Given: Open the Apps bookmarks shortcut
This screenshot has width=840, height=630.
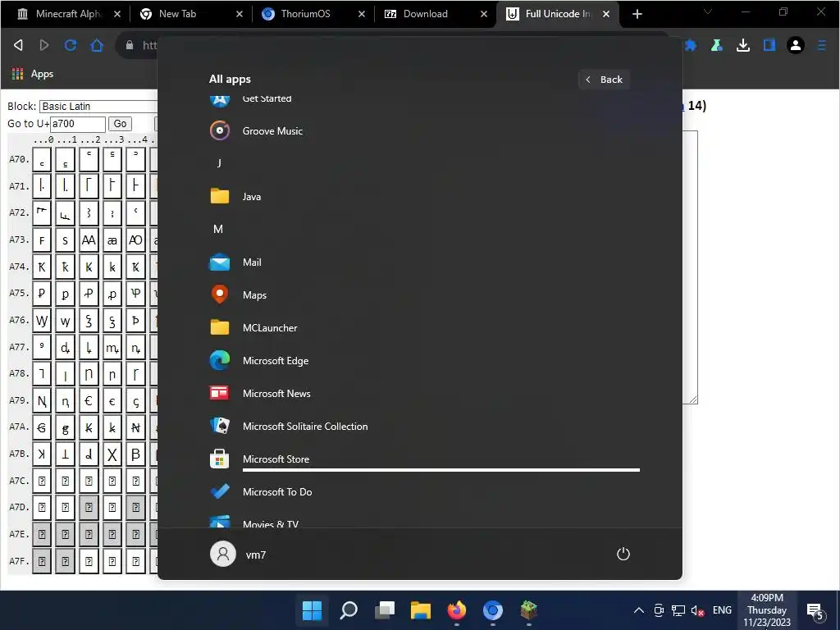Looking at the screenshot, I should pyautogui.click(x=33, y=74).
